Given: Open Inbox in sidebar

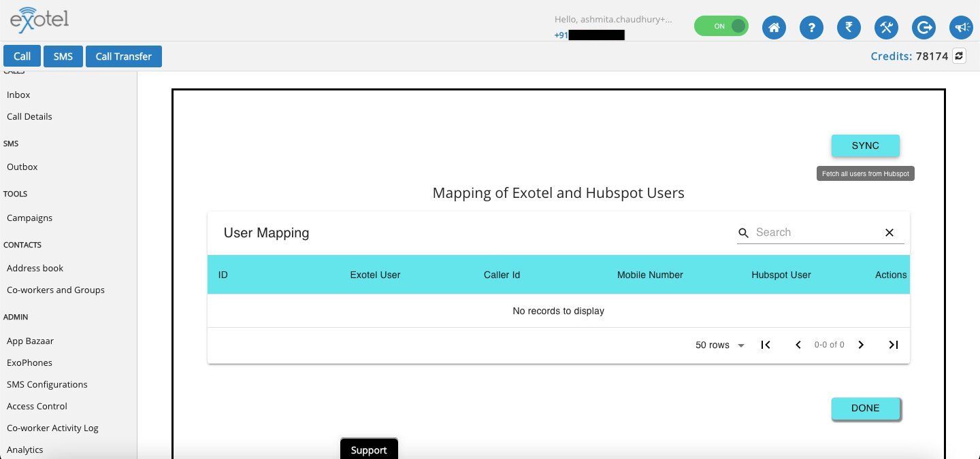Looking at the screenshot, I should tap(18, 95).
